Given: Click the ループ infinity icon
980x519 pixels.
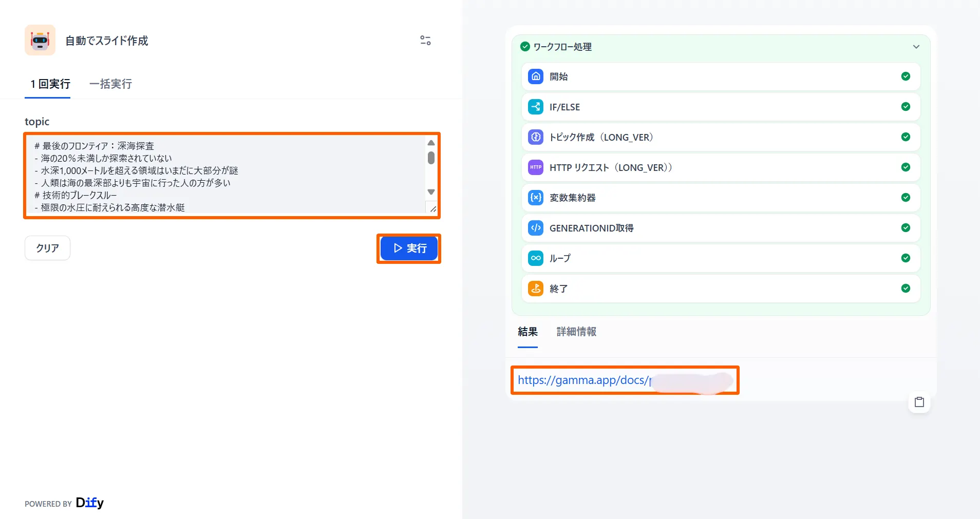Looking at the screenshot, I should (x=536, y=258).
